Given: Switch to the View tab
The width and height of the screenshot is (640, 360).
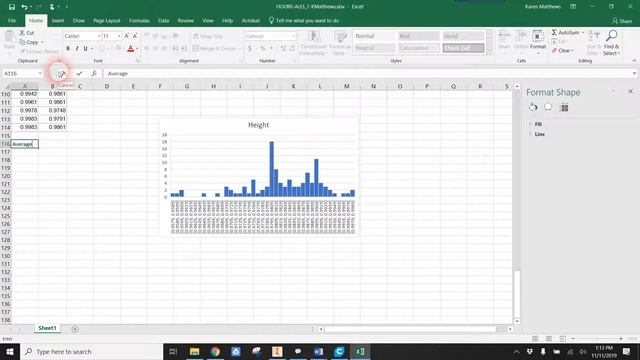Looking at the screenshot, I should pyautogui.click(x=207, y=20).
